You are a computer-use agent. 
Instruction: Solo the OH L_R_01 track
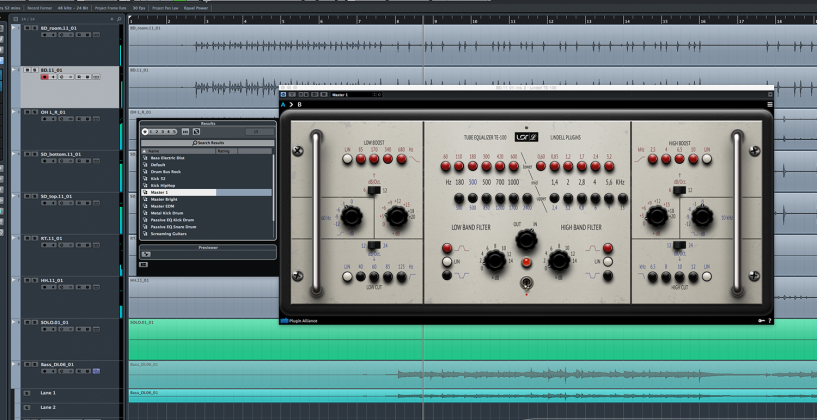[x=34, y=112]
